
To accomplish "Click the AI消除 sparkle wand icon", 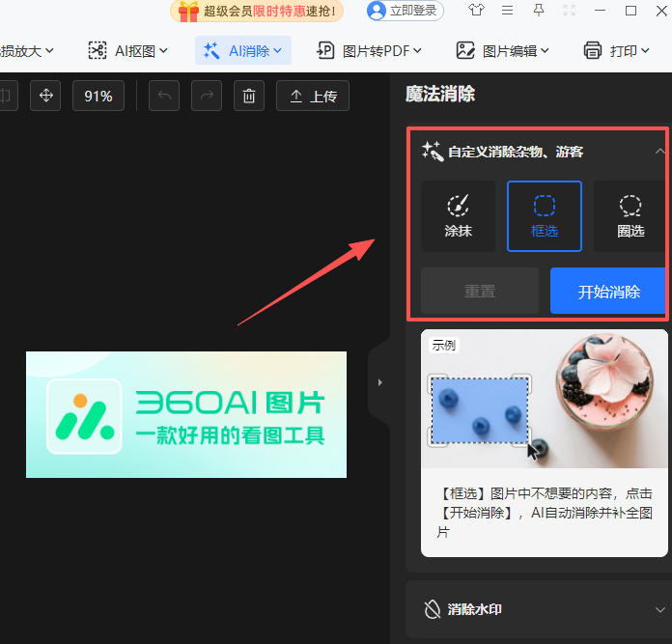I will click(x=211, y=50).
